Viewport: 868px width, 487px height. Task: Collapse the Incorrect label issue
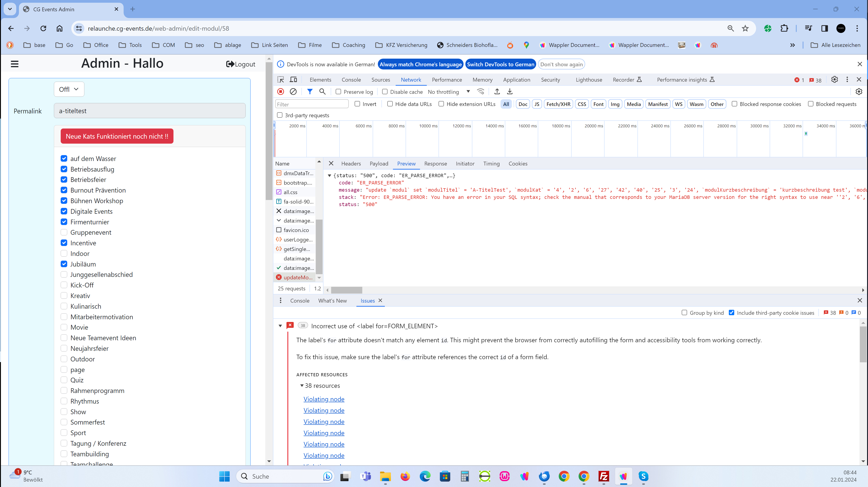(x=280, y=326)
